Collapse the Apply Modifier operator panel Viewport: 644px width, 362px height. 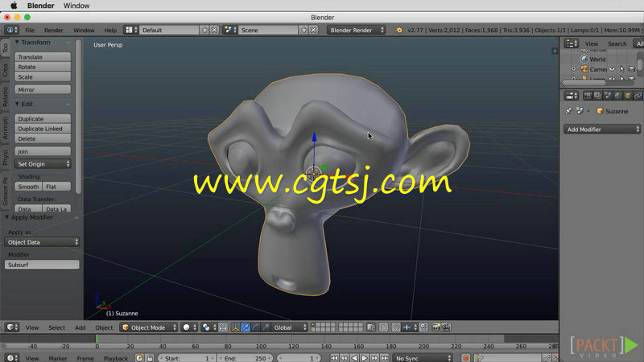pos(7,217)
